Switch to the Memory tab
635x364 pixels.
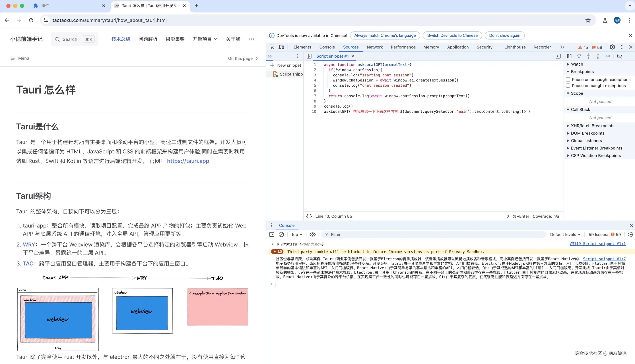coord(431,47)
